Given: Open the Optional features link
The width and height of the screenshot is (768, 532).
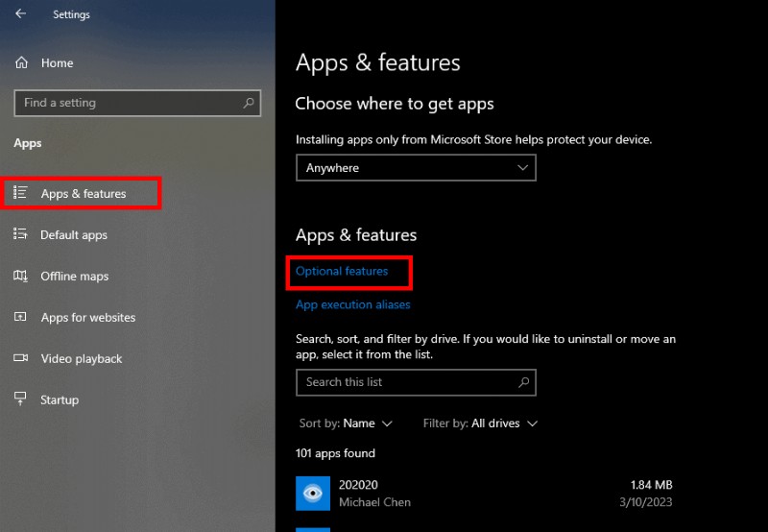Looking at the screenshot, I should 342,271.
